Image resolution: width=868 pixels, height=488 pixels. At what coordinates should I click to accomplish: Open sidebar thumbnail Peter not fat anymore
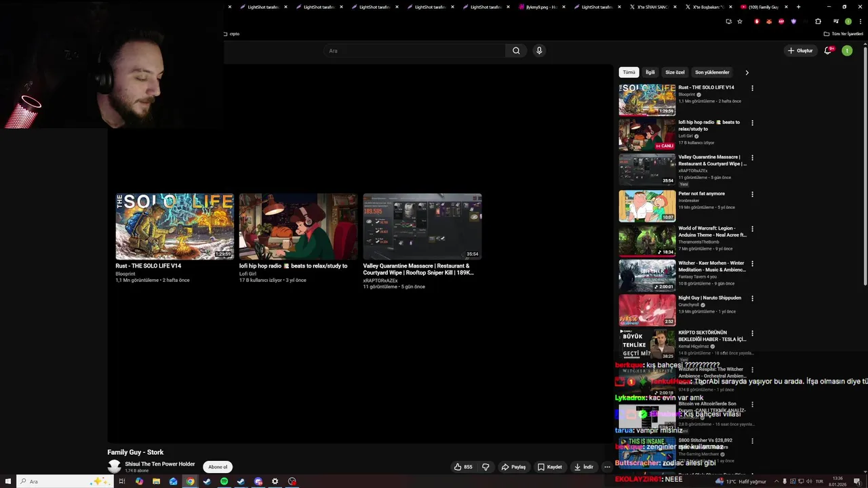click(647, 206)
